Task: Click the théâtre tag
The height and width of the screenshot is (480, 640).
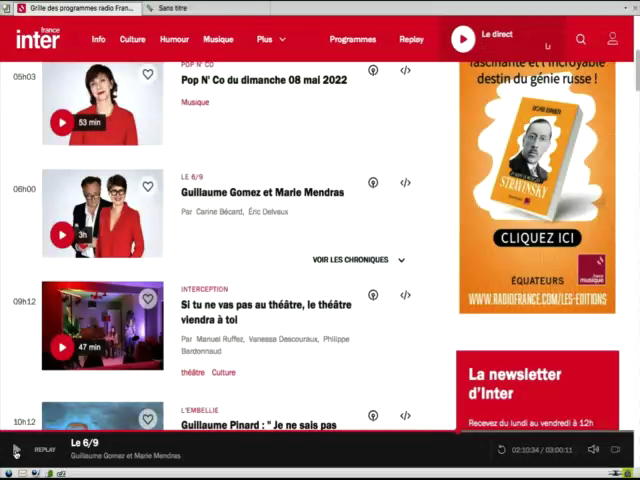Action: [193, 372]
